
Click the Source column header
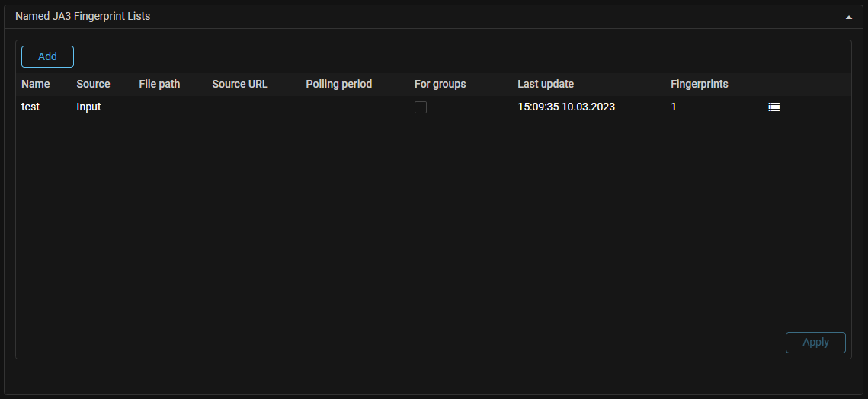point(93,84)
